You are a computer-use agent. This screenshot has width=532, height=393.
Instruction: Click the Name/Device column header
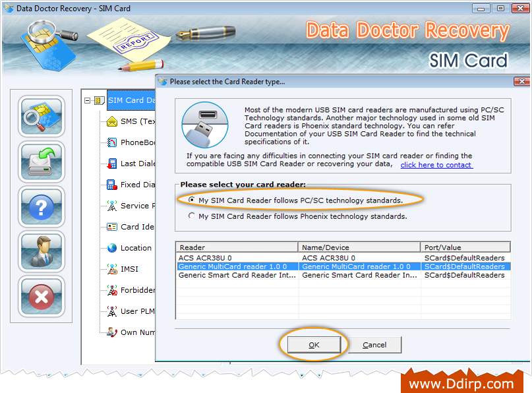359,247
